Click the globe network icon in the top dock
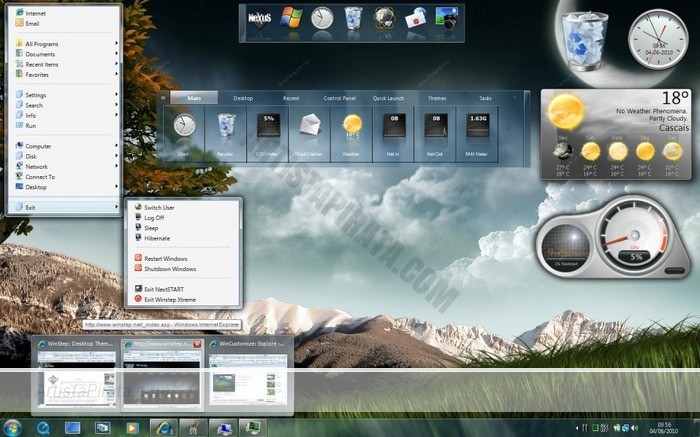This screenshot has width=700, height=437. pos(384,18)
